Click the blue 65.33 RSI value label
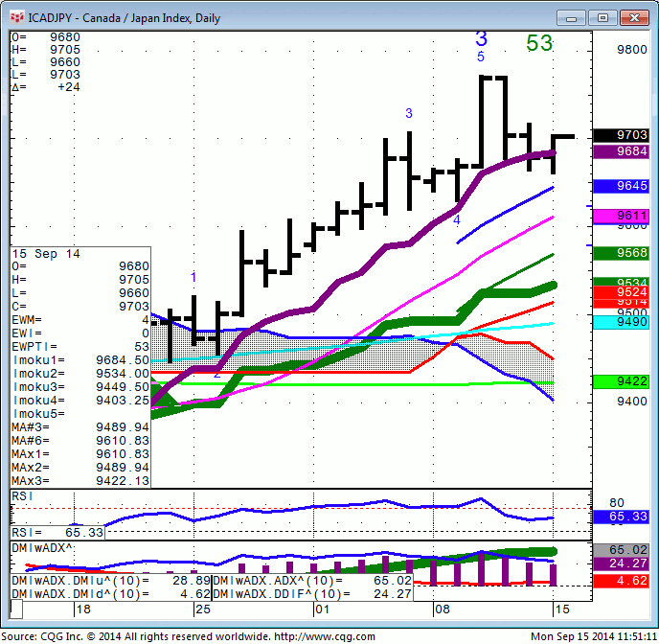This screenshot has height=644, width=659. tap(622, 517)
